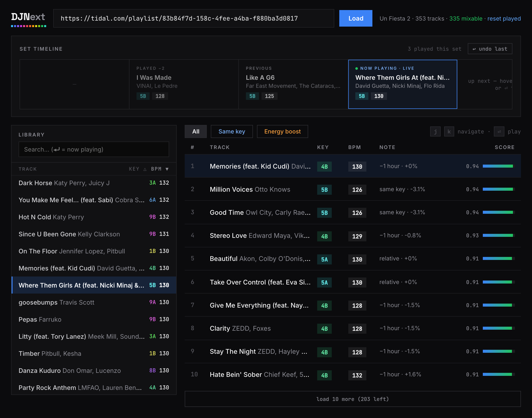Pick suggestion 1 Memories (feat. Kid Cudi)
532x418 pixels.
pyautogui.click(x=353, y=166)
